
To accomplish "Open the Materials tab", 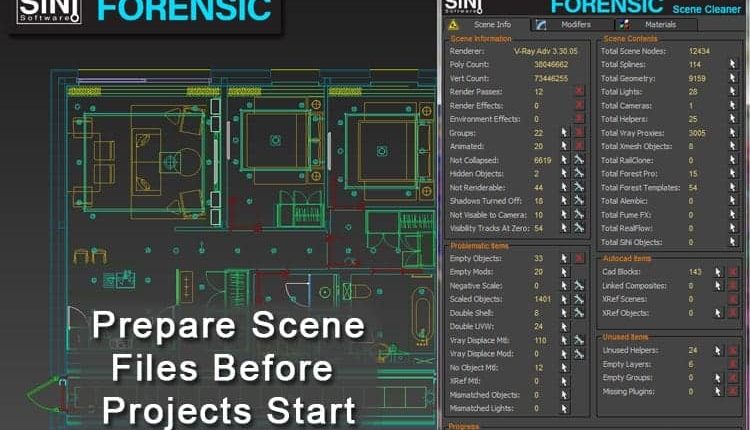I will click(x=659, y=23).
